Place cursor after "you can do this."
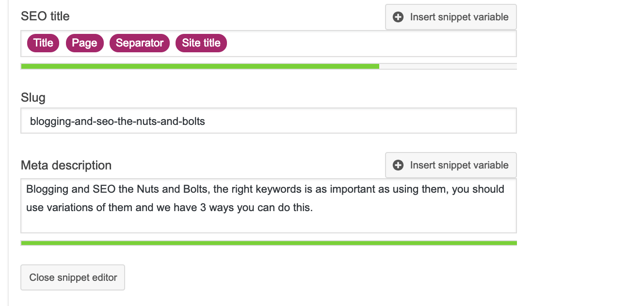 point(314,208)
